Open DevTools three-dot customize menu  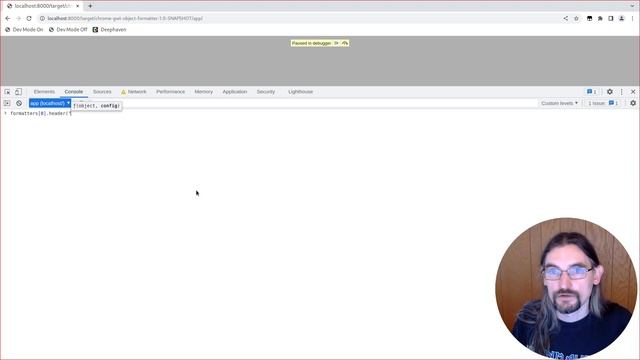point(622,92)
